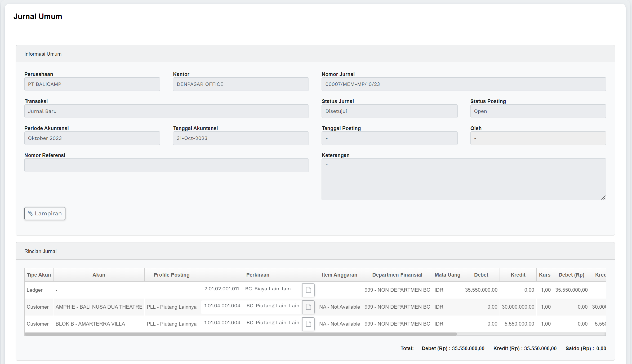Click the Perusahaan PT BALICAMP field
Image resolution: width=632 pixels, height=364 pixels.
point(92,84)
